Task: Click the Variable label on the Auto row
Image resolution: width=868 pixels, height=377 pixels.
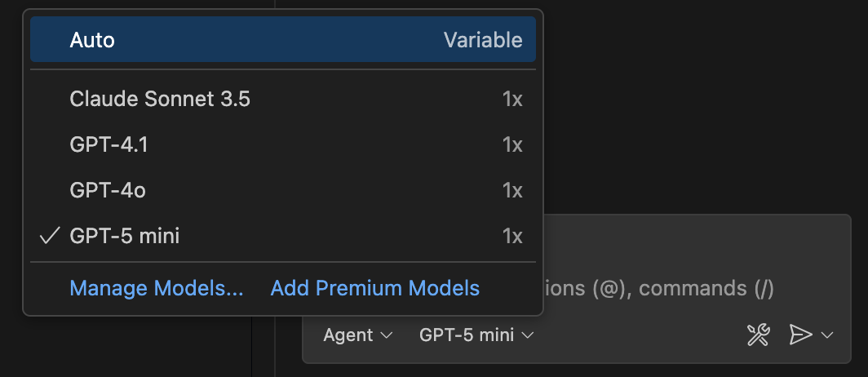Action: click(483, 40)
